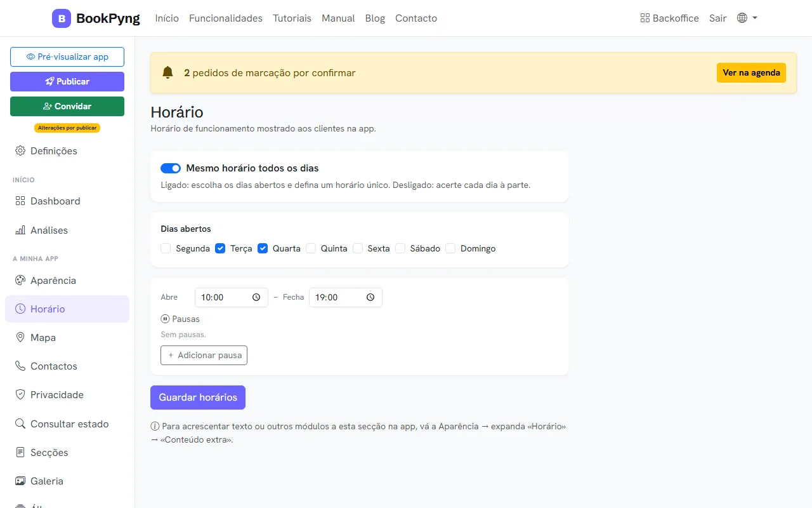Open the globe language dropdown
This screenshot has height=508, width=812.
(x=747, y=18)
